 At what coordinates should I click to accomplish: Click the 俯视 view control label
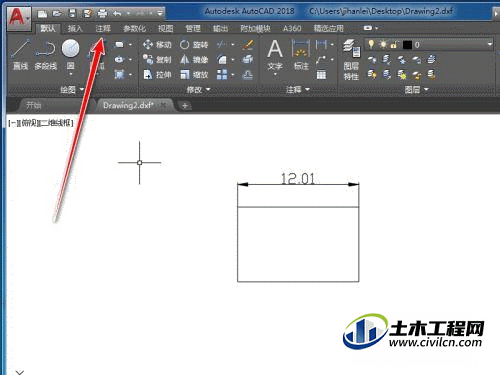(x=28, y=123)
